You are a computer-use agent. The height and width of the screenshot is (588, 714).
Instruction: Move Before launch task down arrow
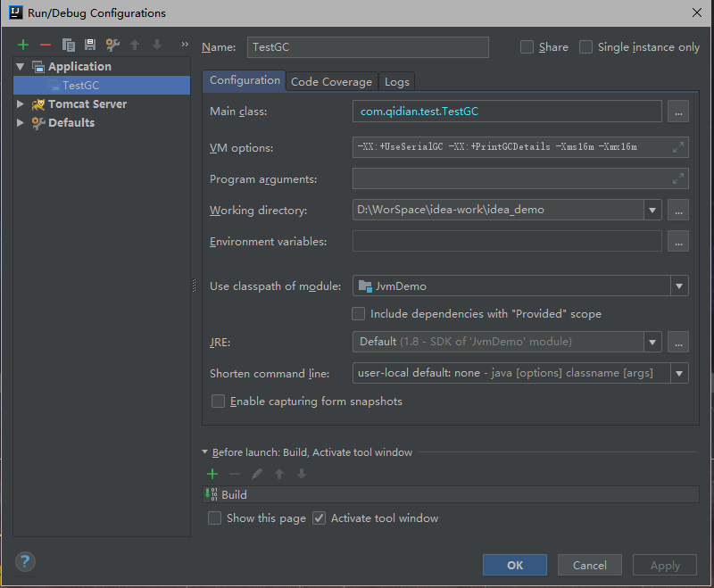pyautogui.click(x=302, y=474)
